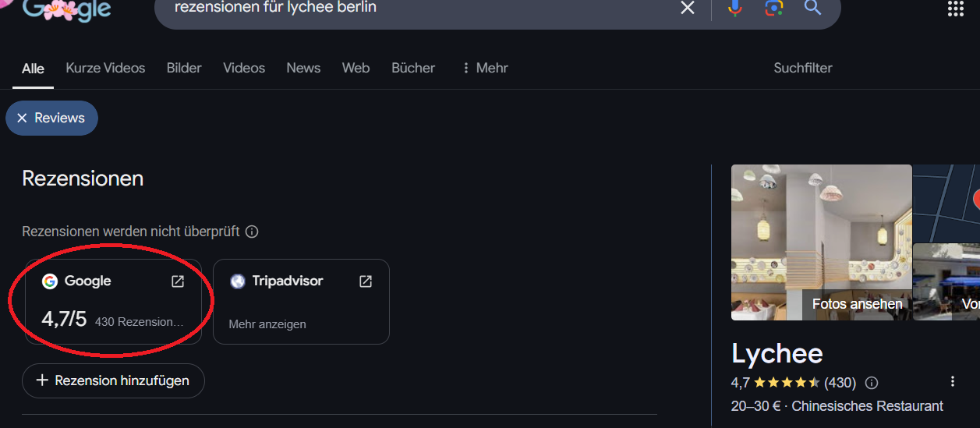Click 'Rezensionen werden nicht überprüft' notice text
980x428 pixels.
coord(131,232)
